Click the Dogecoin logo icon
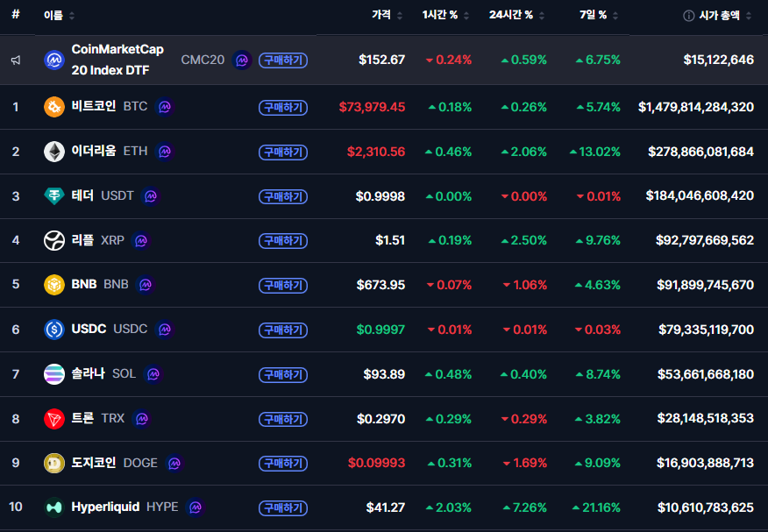This screenshot has width=768, height=532. [54, 463]
